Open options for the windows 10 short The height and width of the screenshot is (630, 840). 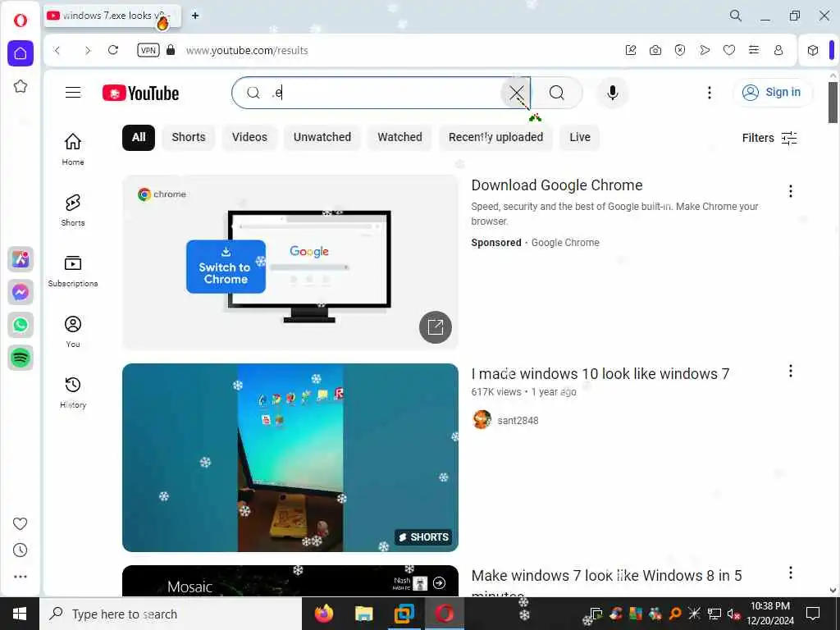pyautogui.click(x=790, y=372)
